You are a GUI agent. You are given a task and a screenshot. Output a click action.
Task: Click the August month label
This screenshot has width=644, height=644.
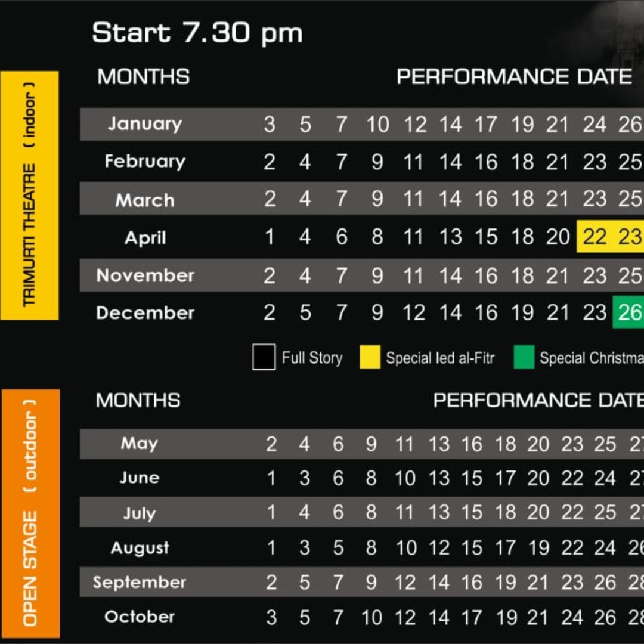pyautogui.click(x=140, y=548)
